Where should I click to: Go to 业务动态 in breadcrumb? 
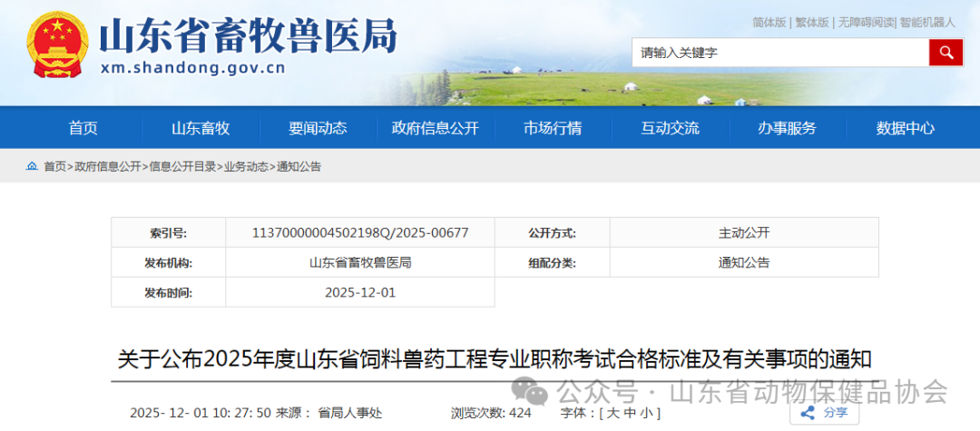pos(246,167)
